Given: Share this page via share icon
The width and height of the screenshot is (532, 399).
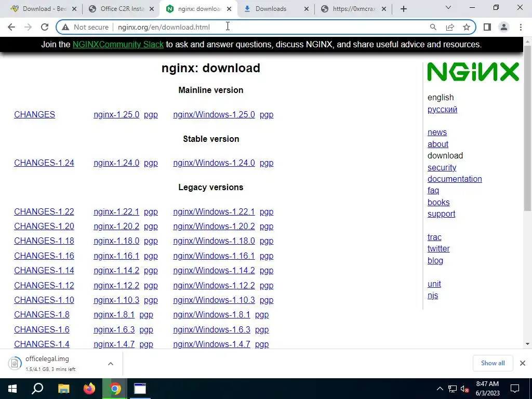Looking at the screenshot, I should point(450,27).
